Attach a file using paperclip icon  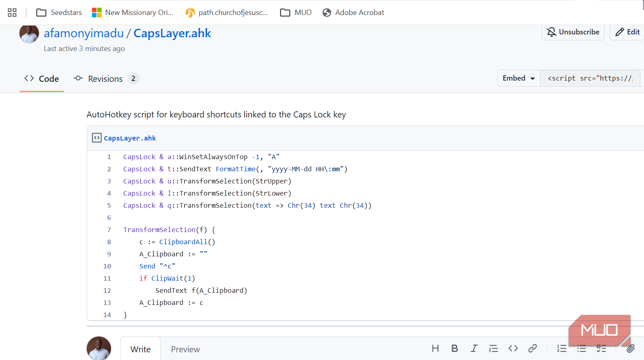click(631, 348)
